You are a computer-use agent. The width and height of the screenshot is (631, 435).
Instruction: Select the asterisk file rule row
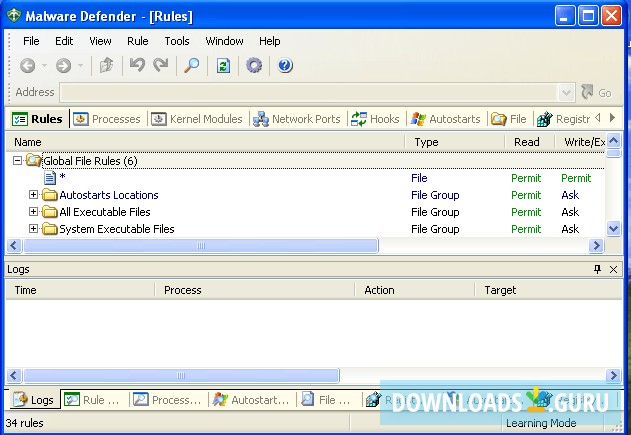click(306, 177)
